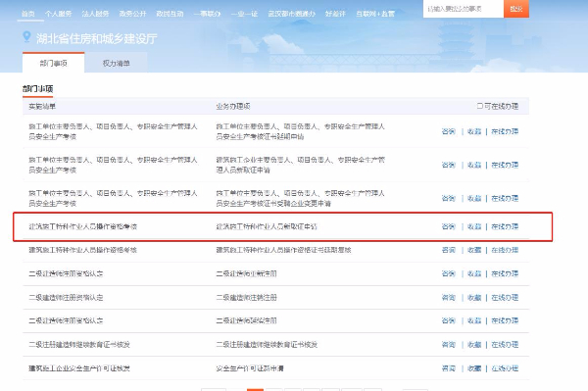Click 在线办理 for 继续教育证书核发 row

point(505,345)
